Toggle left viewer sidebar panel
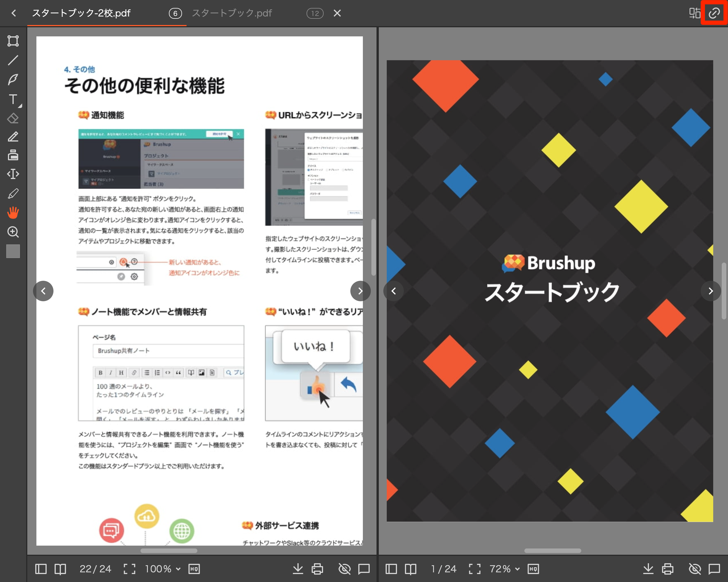Viewport: 728px width, 582px height. pyautogui.click(x=41, y=569)
